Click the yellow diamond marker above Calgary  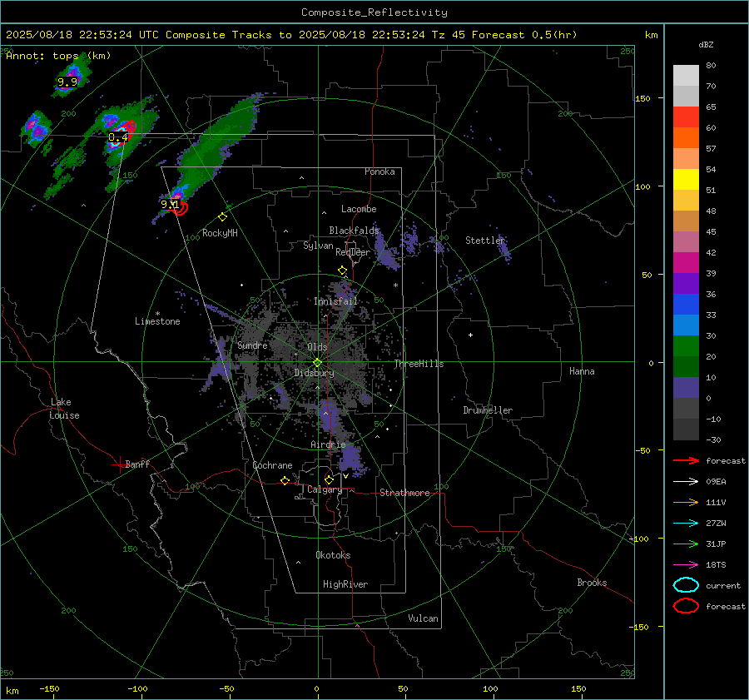329,479
